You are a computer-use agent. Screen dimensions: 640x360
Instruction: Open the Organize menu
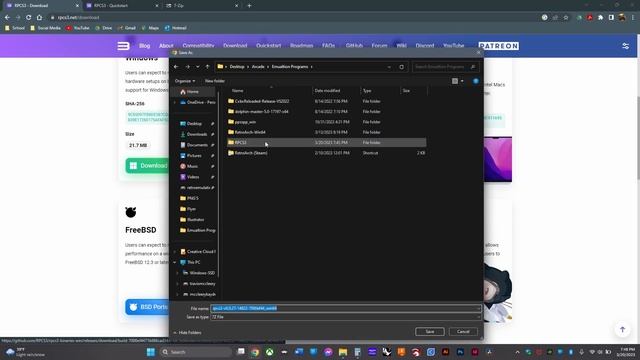184,81
